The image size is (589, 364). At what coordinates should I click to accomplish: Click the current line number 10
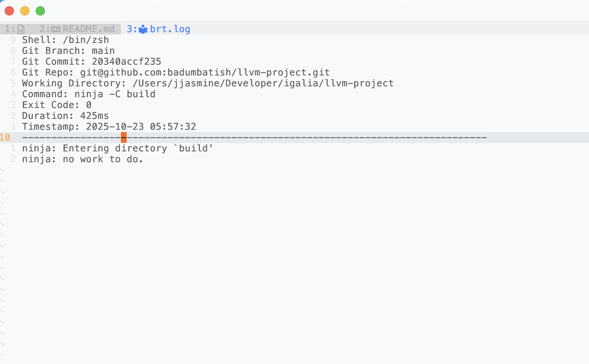point(5,137)
